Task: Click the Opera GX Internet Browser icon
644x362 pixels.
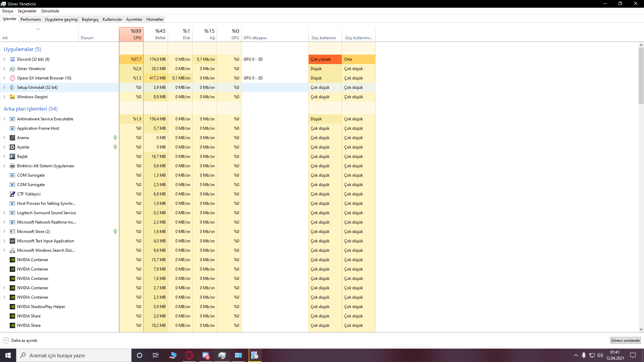Action: coord(12,78)
